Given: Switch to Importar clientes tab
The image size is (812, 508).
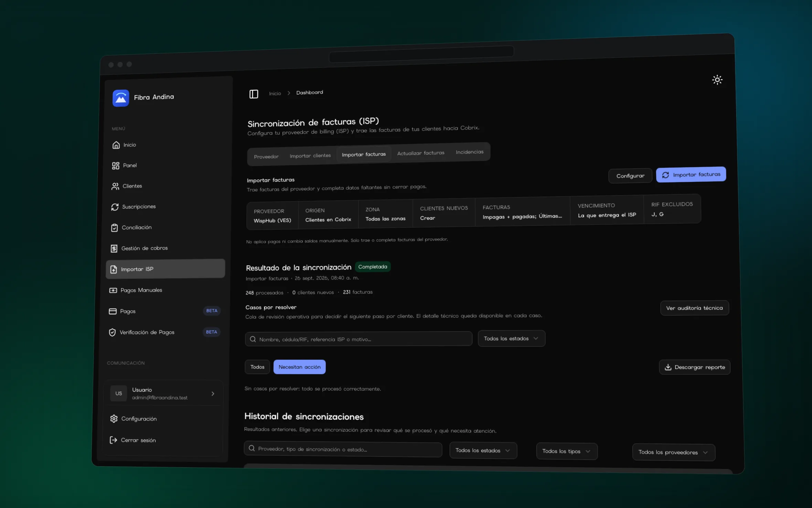Looking at the screenshot, I should tap(310, 156).
